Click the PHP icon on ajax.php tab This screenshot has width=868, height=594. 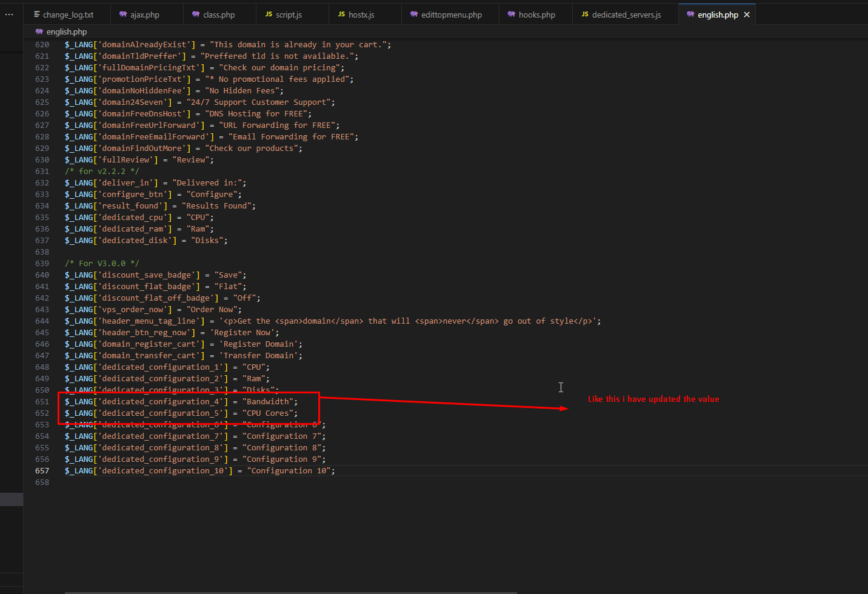click(x=123, y=15)
